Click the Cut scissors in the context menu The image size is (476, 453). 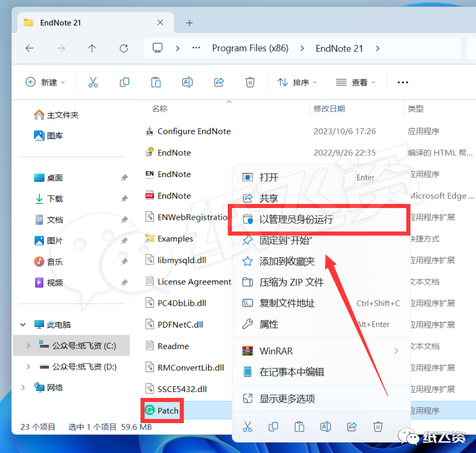click(x=248, y=427)
